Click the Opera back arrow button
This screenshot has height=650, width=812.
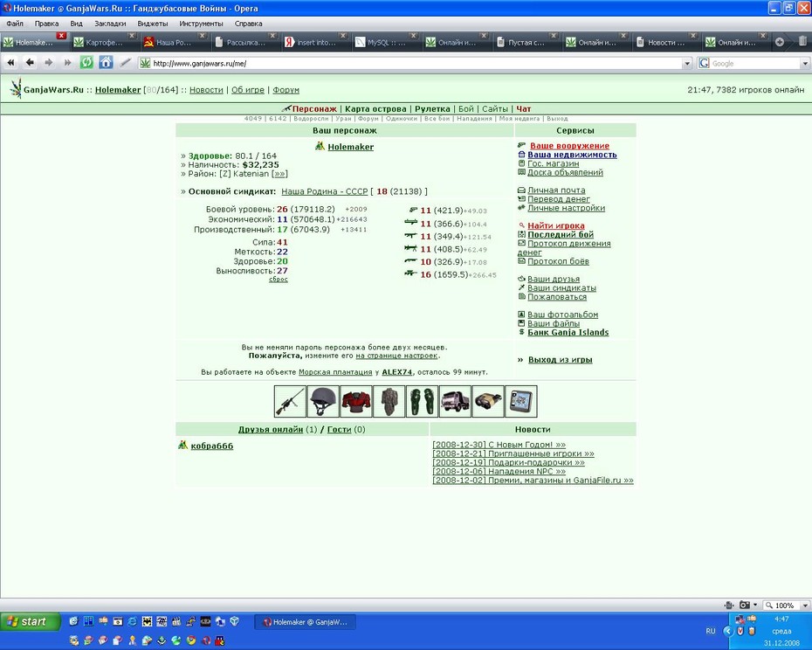click(x=30, y=63)
